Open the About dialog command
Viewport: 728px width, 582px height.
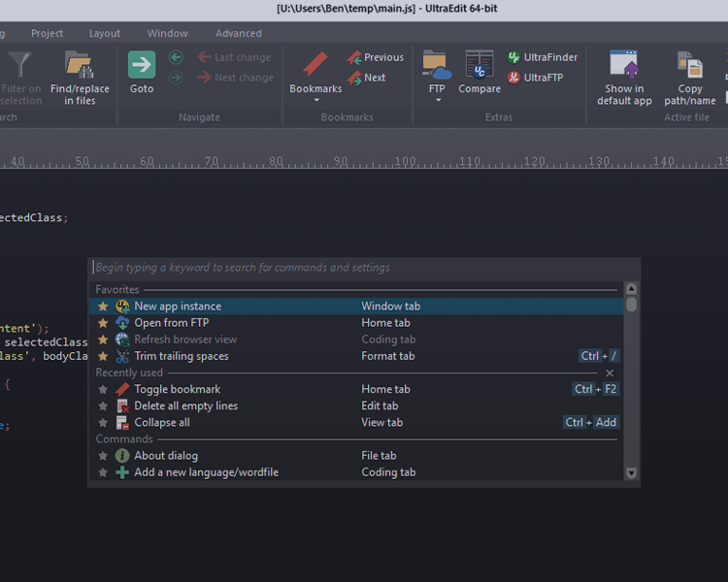point(356,456)
